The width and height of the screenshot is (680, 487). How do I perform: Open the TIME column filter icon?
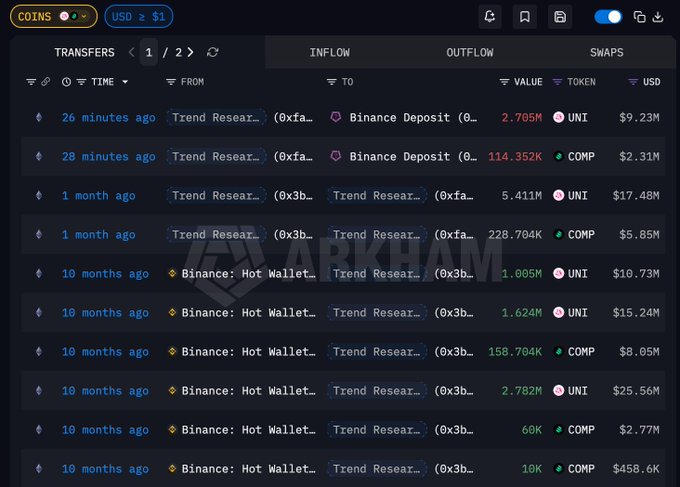[x=81, y=82]
